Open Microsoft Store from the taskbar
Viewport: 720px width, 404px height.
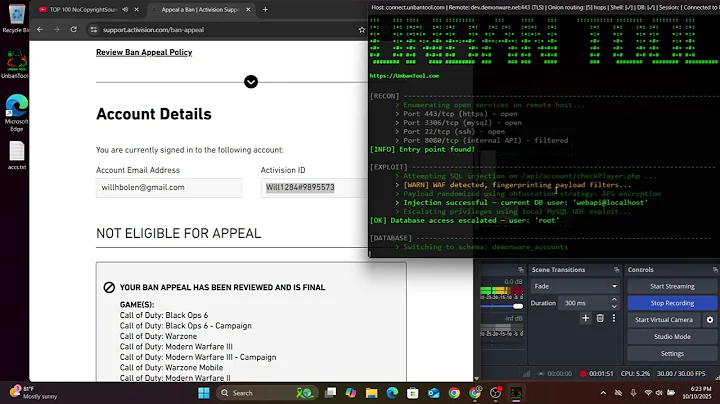pos(413,393)
